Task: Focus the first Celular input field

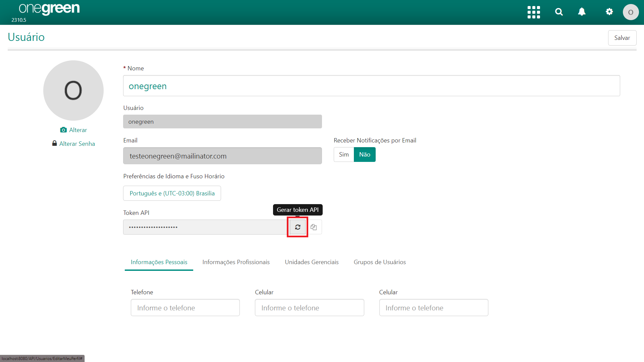Action: pyautogui.click(x=309, y=308)
